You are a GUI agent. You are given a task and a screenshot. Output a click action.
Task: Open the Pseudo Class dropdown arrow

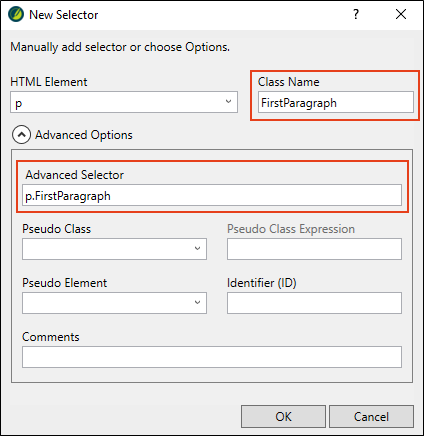click(x=197, y=248)
